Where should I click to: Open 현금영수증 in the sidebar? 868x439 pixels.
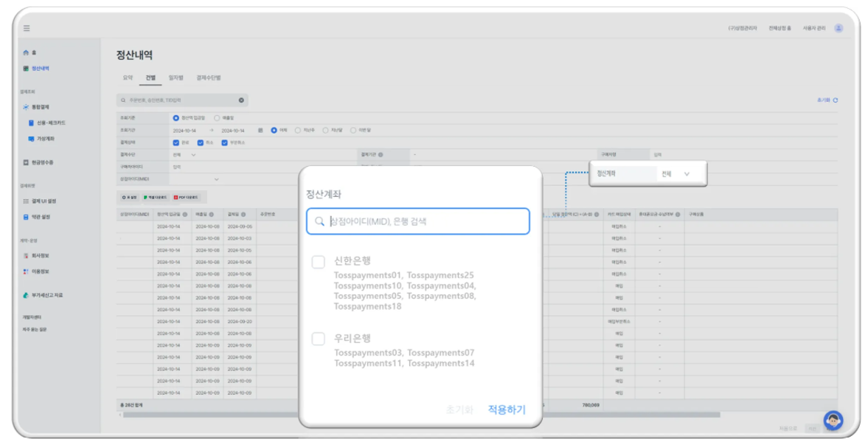click(42, 162)
